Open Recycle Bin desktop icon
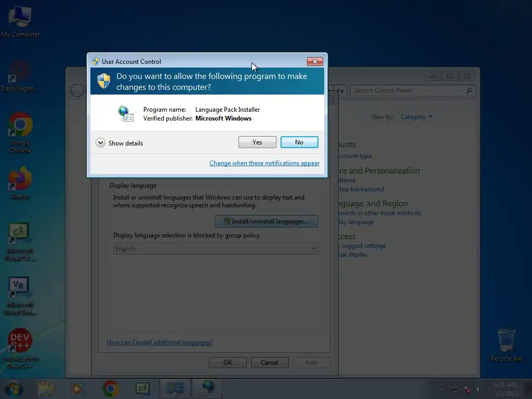 507,345
